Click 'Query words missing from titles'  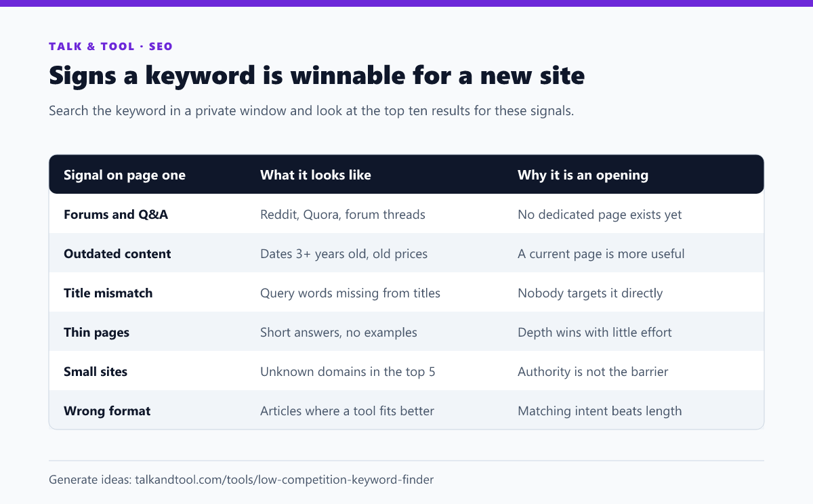tap(350, 293)
